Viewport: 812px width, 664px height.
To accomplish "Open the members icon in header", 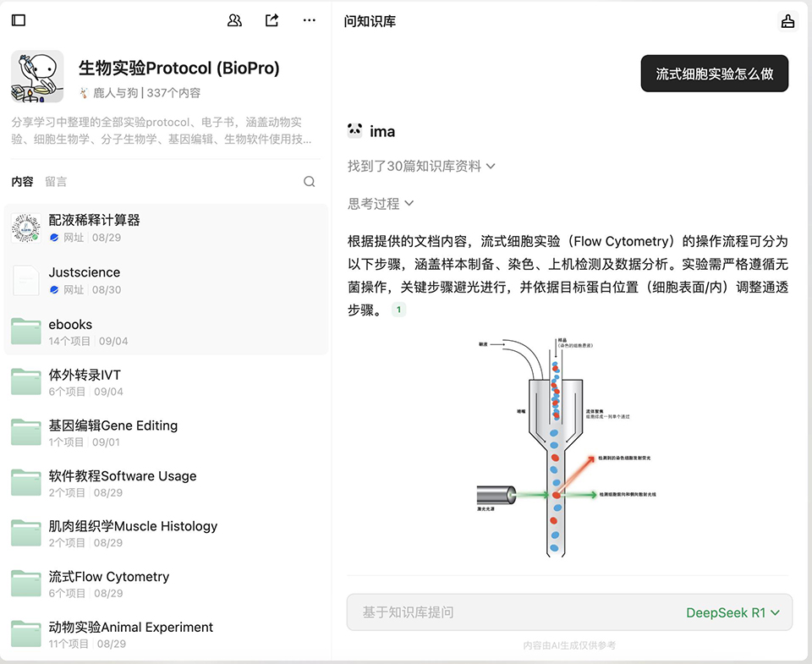I will point(235,20).
